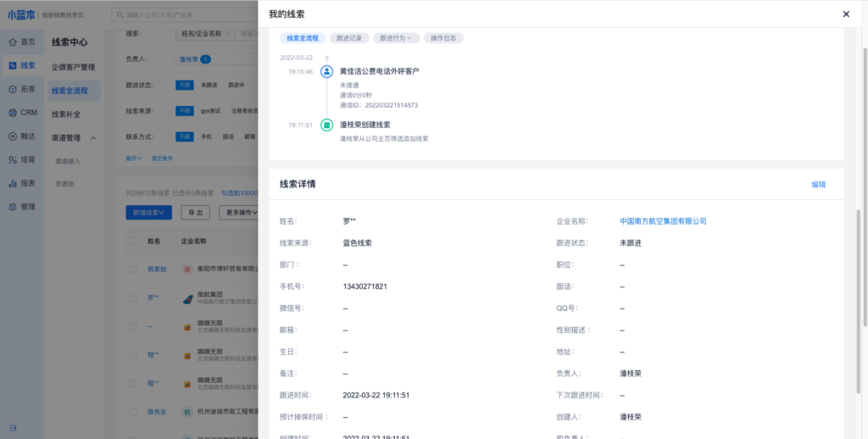The width and height of the screenshot is (868, 439).
Task: Click the phone call user icon in timeline
Action: (327, 72)
